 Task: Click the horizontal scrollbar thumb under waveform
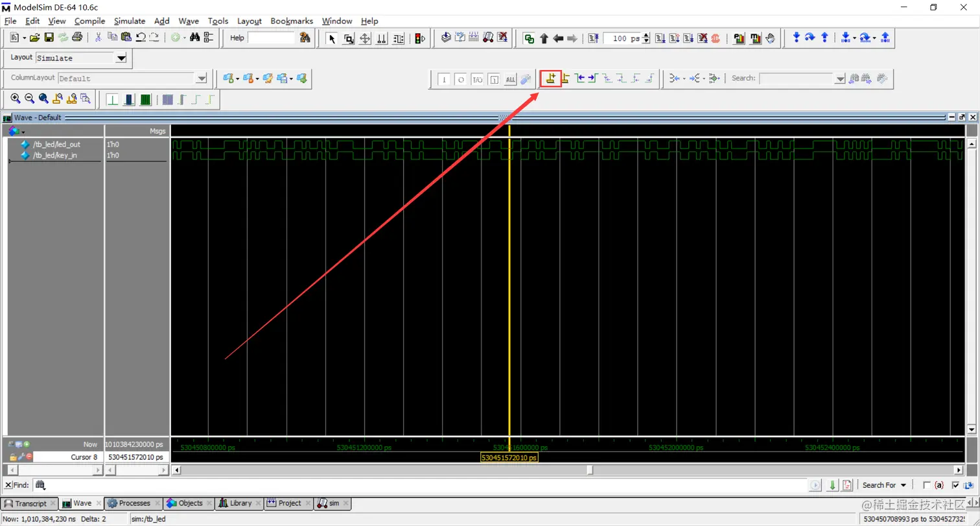click(x=589, y=470)
